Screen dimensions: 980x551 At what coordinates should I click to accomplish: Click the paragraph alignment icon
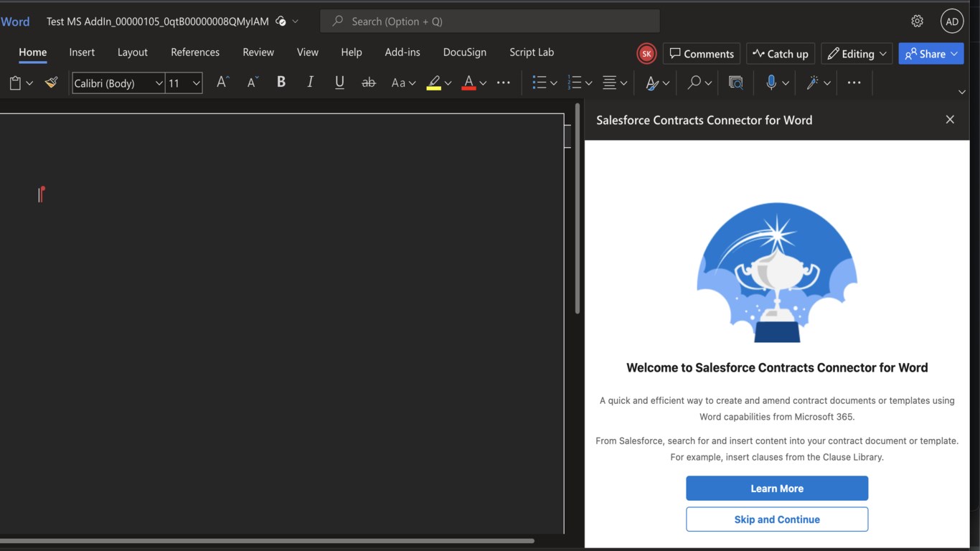tap(609, 83)
